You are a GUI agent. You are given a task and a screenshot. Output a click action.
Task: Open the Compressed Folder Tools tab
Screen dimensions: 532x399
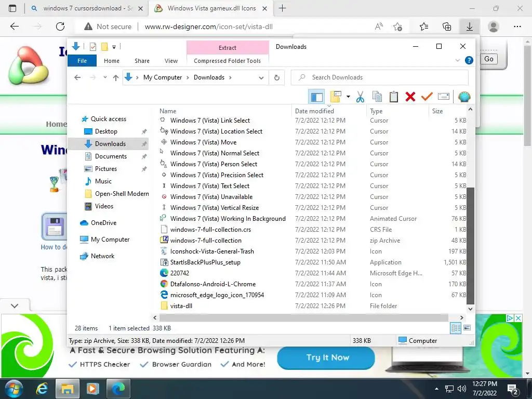tap(228, 61)
